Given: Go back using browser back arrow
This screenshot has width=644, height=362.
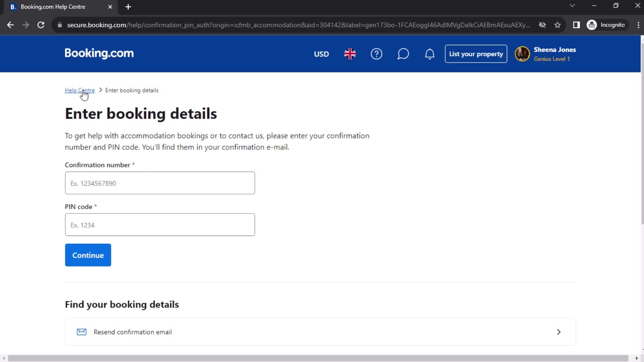Looking at the screenshot, I should point(10,25).
